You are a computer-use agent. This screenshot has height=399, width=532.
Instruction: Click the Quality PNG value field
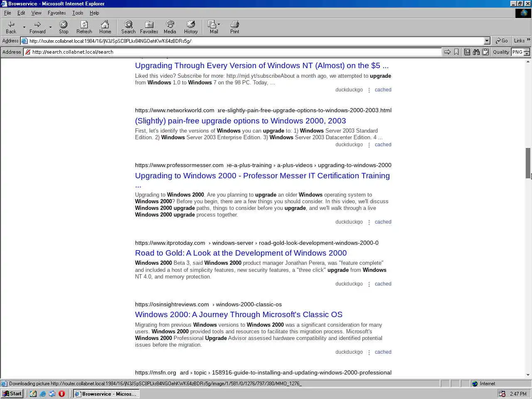[x=517, y=52]
